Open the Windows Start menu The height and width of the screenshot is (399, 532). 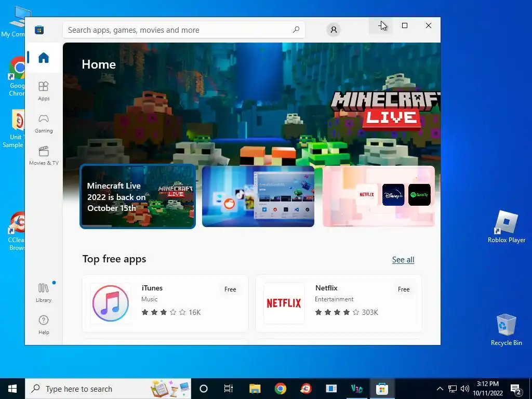[12, 389]
